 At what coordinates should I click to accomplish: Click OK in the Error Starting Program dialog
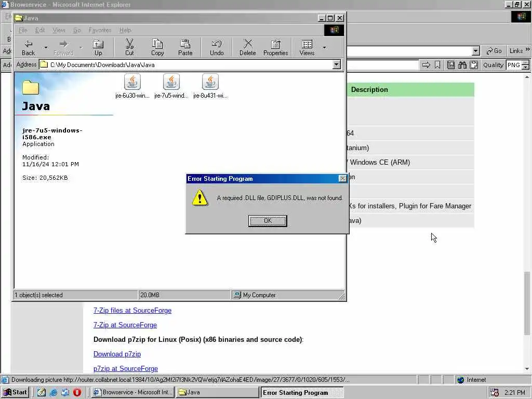click(268, 220)
